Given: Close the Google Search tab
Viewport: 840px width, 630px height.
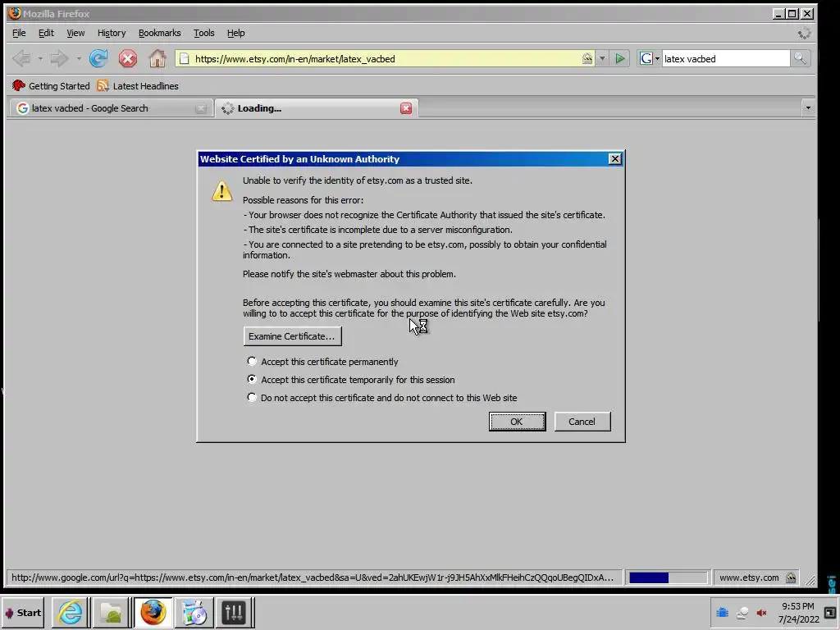Looking at the screenshot, I should 201,108.
